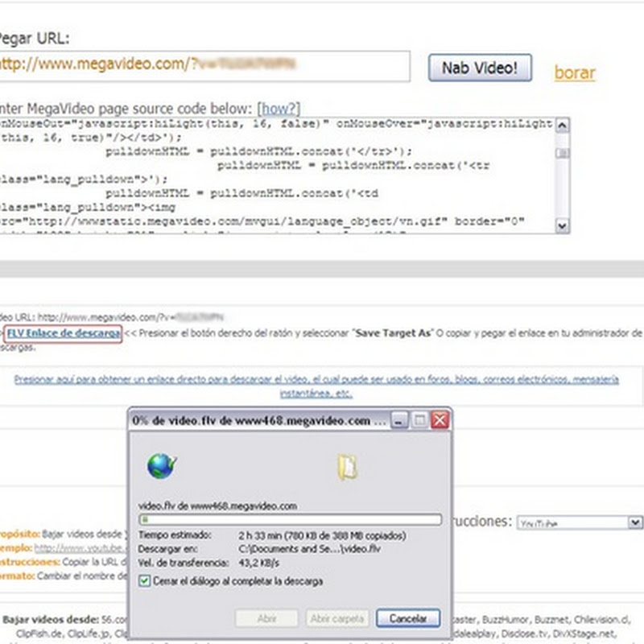644x644 pixels.
Task: Click the Nab Video! button
Action: pos(480,68)
